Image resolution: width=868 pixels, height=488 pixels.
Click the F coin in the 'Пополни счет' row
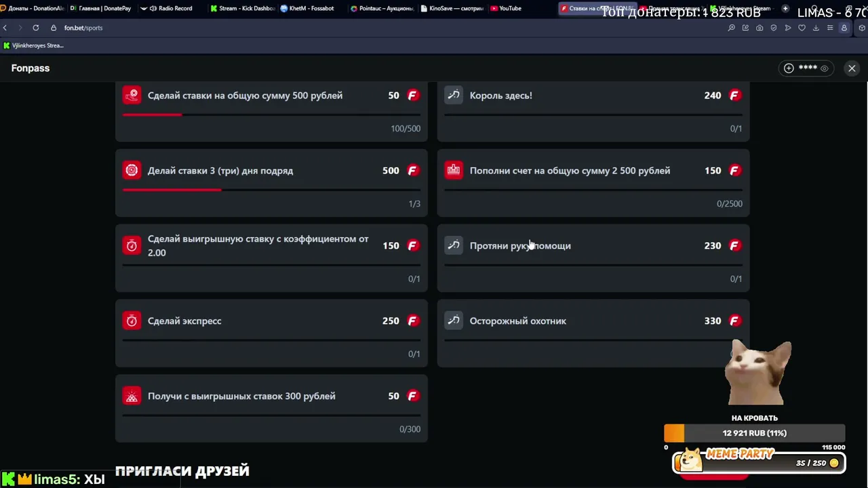734,171
